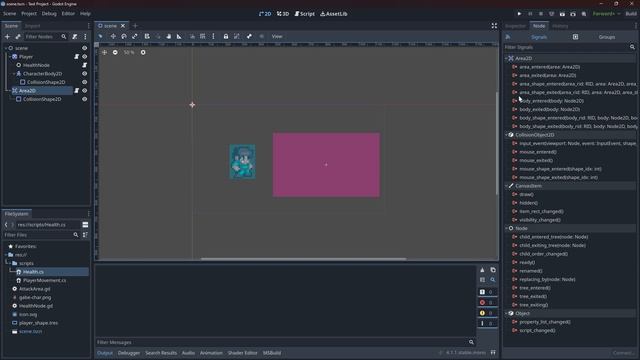Open the viewport View menu button
This screenshot has width=640, height=360.
277,36
